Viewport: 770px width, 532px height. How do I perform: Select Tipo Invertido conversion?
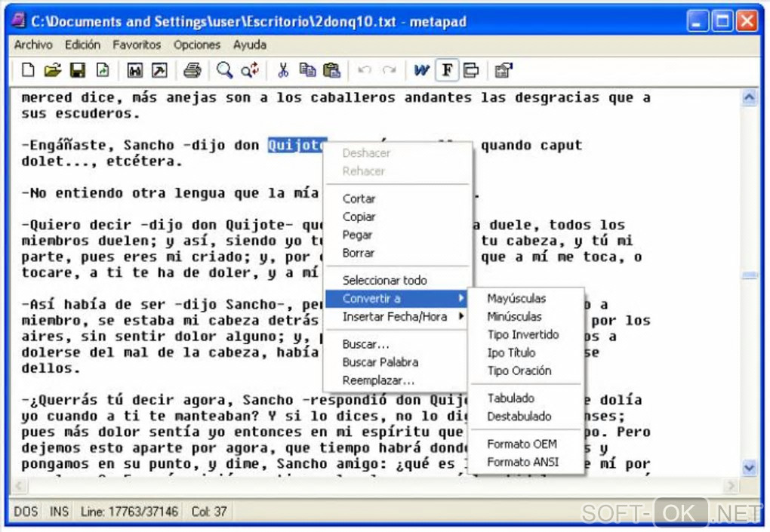click(526, 335)
